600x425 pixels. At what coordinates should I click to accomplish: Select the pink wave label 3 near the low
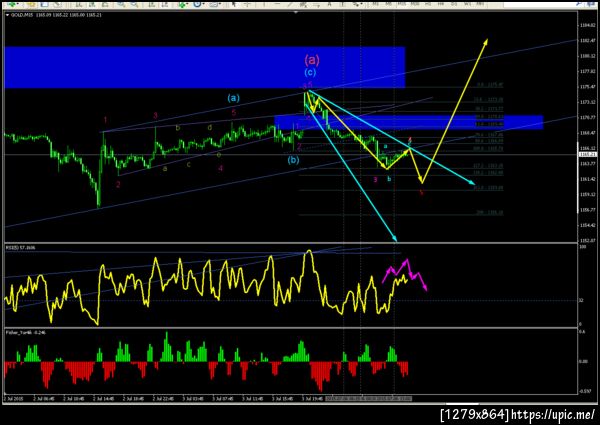[x=375, y=179]
